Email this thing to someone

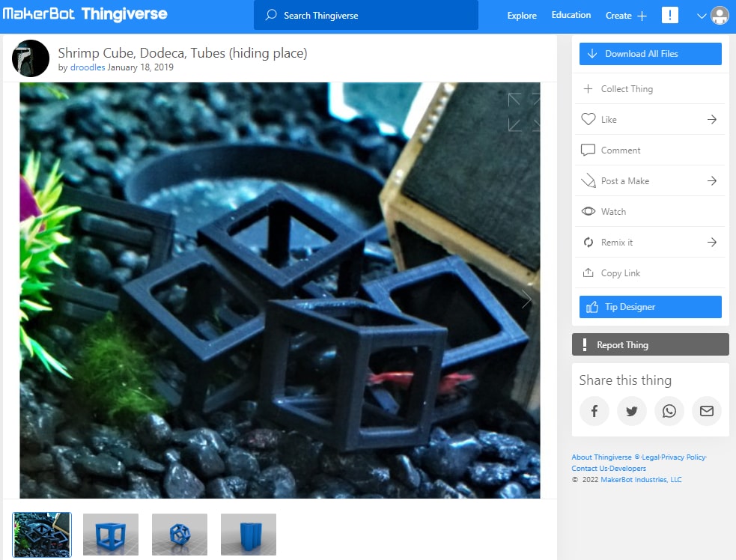[706, 411]
